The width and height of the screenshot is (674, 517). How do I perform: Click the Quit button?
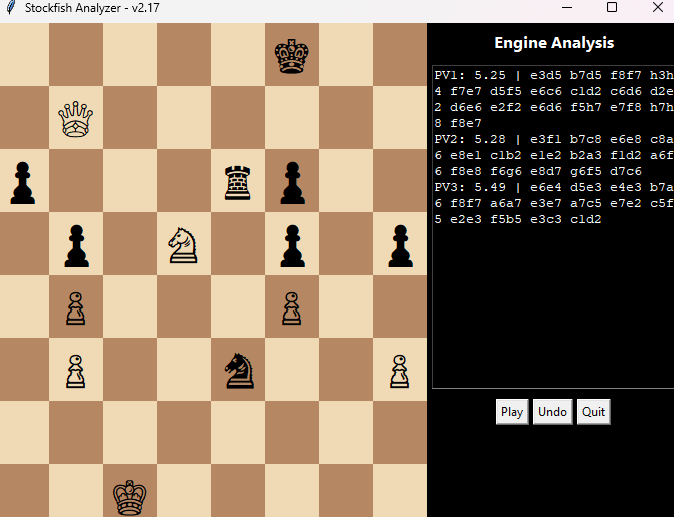tap(593, 412)
